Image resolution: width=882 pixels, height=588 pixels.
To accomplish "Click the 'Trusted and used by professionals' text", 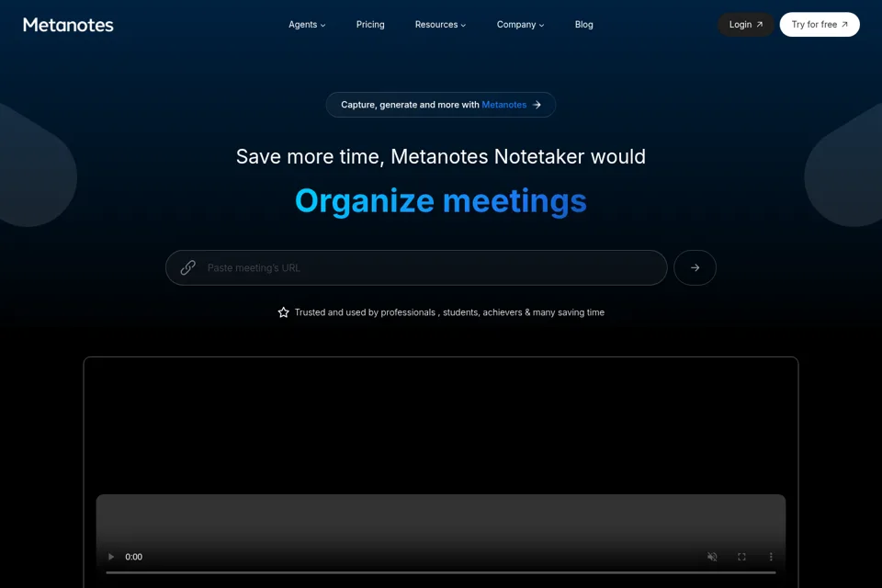I will pyautogui.click(x=449, y=312).
